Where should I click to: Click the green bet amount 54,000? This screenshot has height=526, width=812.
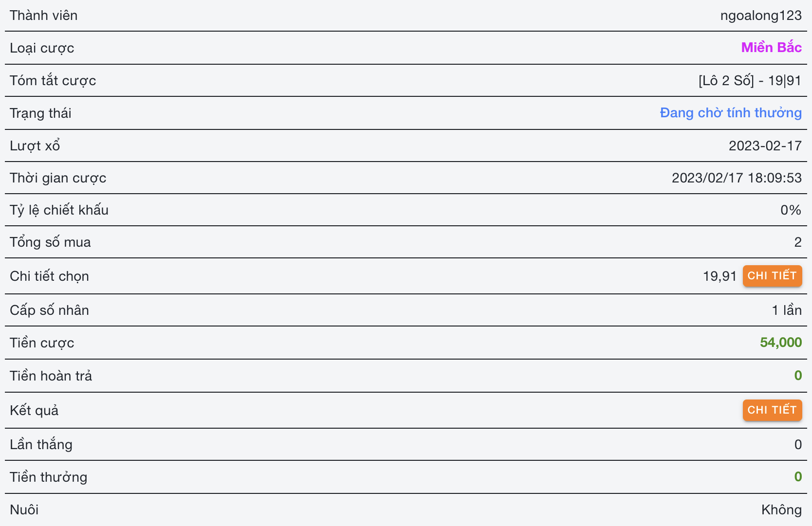pyautogui.click(x=780, y=343)
